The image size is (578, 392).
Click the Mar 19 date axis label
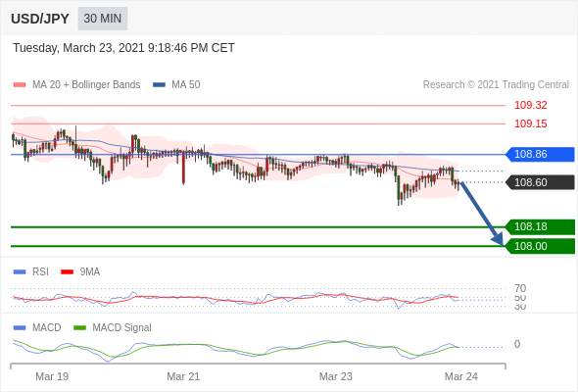(52, 376)
